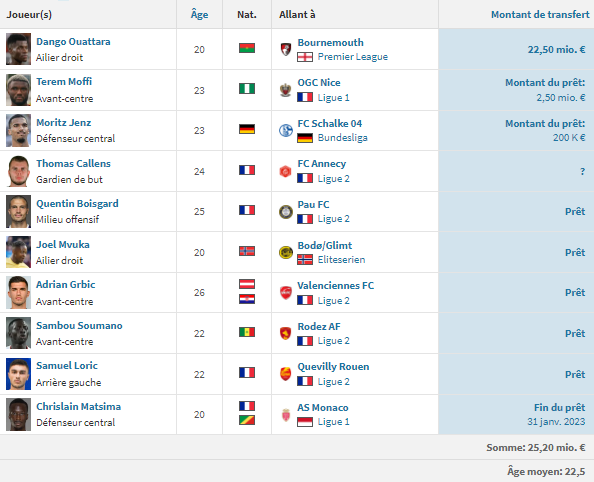594x482 pixels.
Task: Go to Valenciennes FC club page
Action: pyautogui.click(x=336, y=285)
